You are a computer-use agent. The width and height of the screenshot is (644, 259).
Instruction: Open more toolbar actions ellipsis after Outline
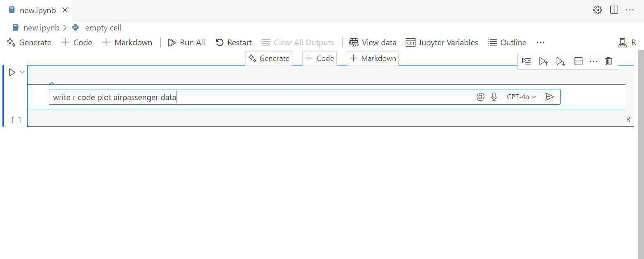click(x=540, y=42)
